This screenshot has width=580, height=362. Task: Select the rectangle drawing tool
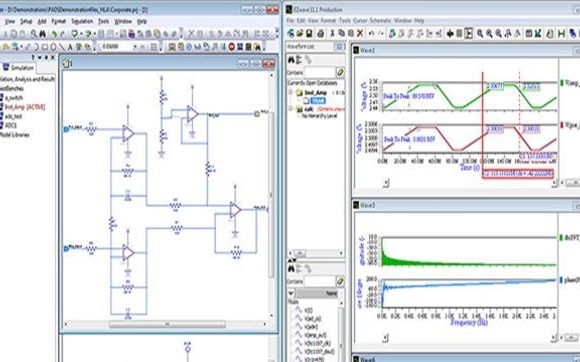coord(45,47)
